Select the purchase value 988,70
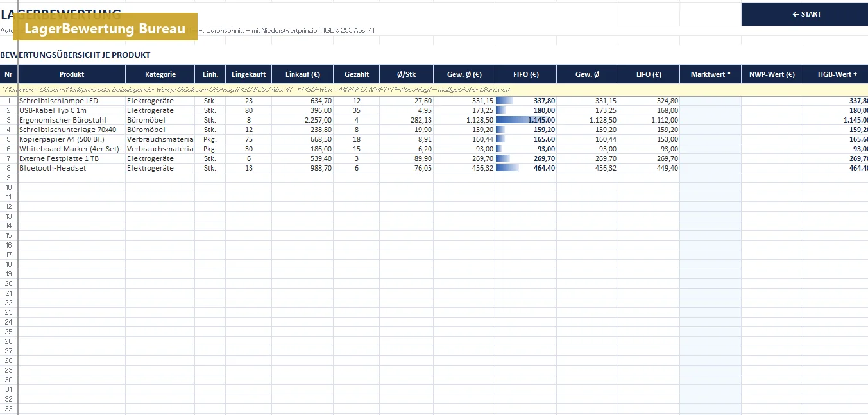Image resolution: width=868 pixels, height=415 pixels. click(x=303, y=168)
